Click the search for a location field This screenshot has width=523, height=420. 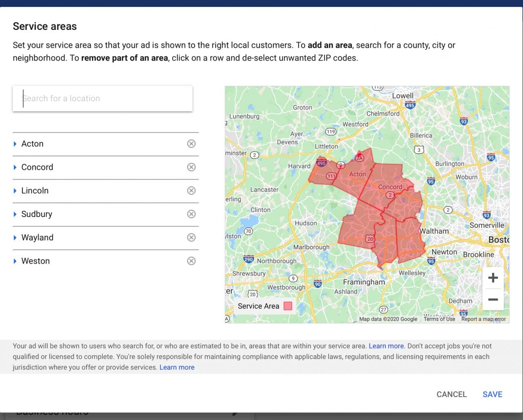point(102,98)
